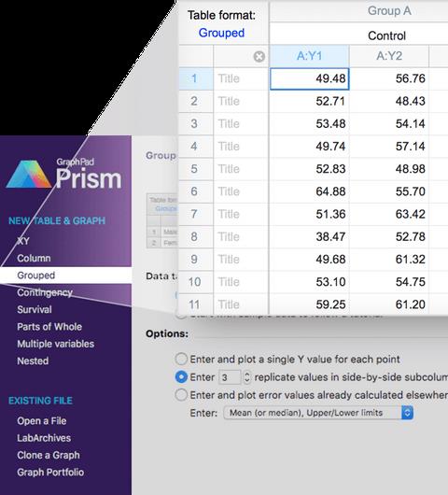Click the cell containing 63.42
The height and width of the screenshot is (495, 448).
(x=389, y=214)
